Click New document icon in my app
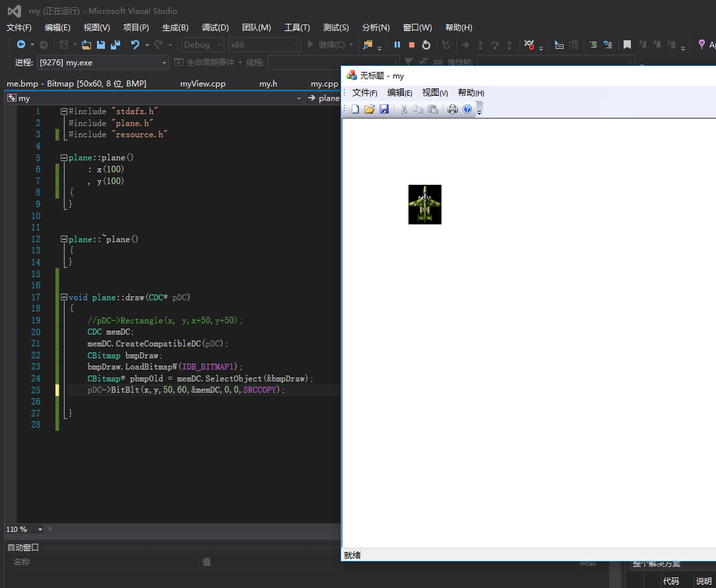716x588 pixels. tap(355, 110)
